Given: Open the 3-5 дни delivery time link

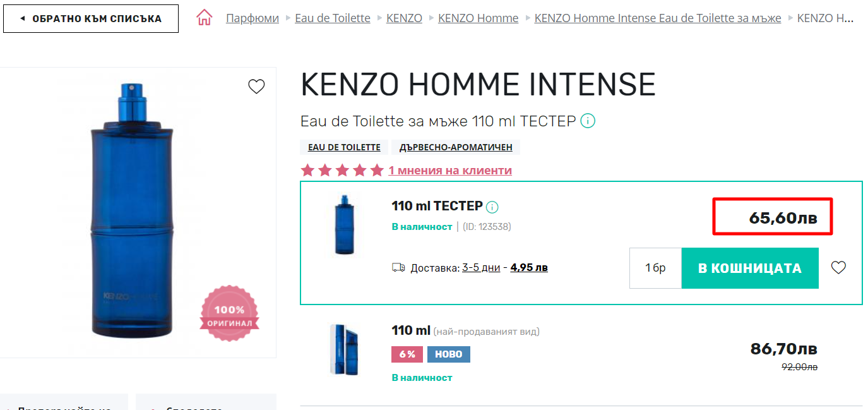Looking at the screenshot, I should 481,268.
